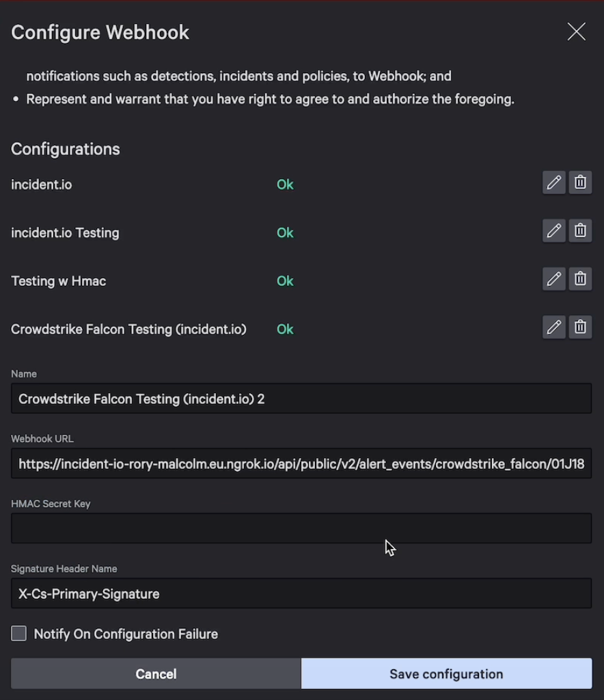Edit the Testing w Hmac configuration

[553, 279]
